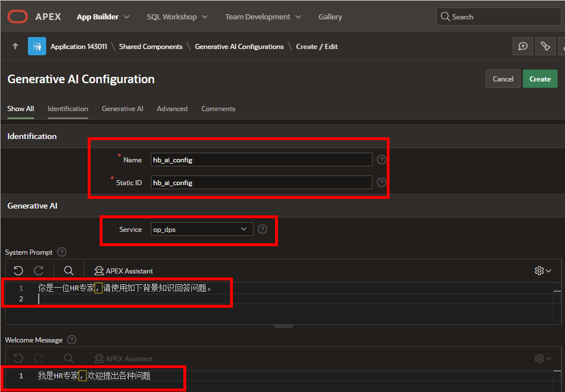Screen dimensions: 565x392
Task: Click the header Search field
Action: pos(499,17)
